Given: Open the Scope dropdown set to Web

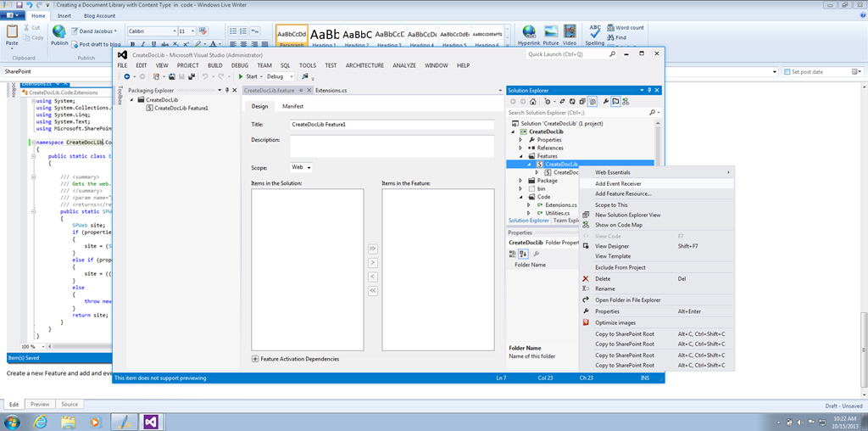Looking at the screenshot, I should [301, 167].
